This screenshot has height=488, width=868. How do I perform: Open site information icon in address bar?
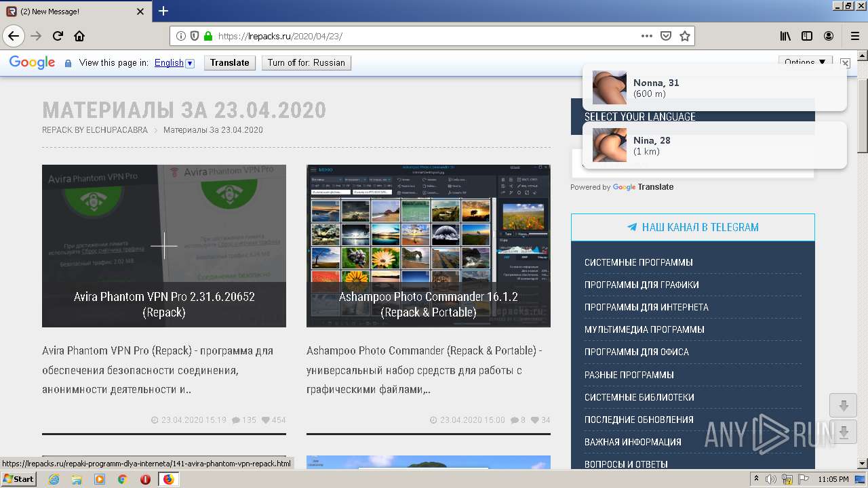(x=181, y=36)
